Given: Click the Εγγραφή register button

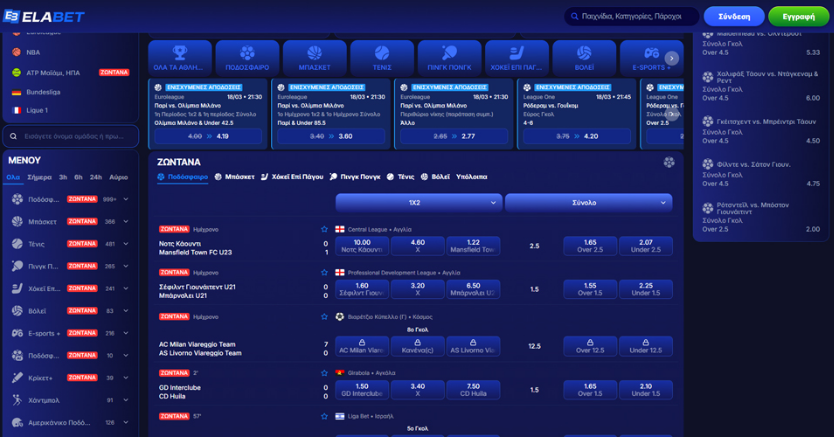Looking at the screenshot, I should click(798, 16).
